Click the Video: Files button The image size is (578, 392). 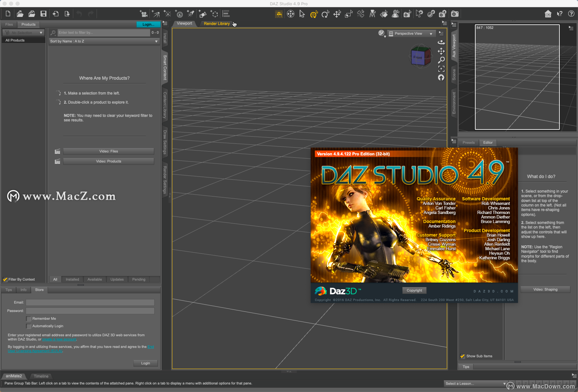(x=109, y=151)
